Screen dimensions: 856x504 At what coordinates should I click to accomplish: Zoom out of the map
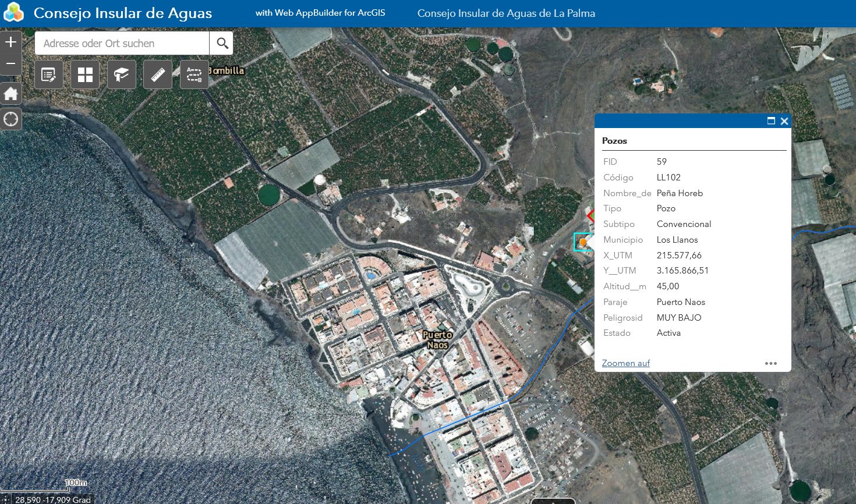(11, 63)
